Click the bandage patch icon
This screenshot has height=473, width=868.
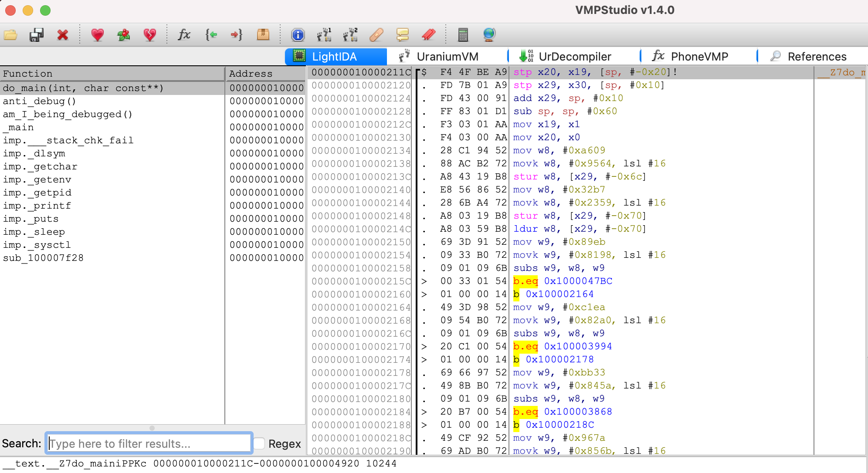[x=376, y=35]
